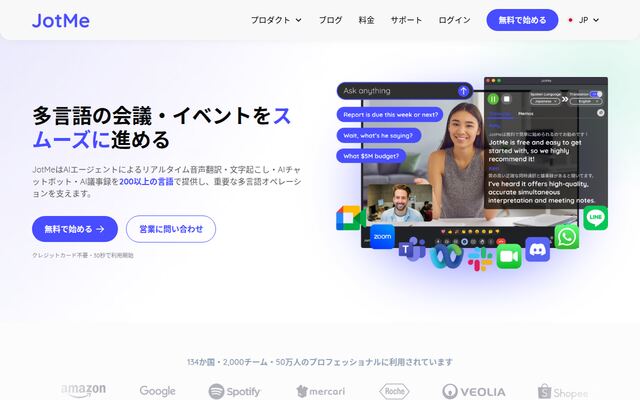Expand the プロダクト menu chevron
640x400 pixels.
(298, 20)
